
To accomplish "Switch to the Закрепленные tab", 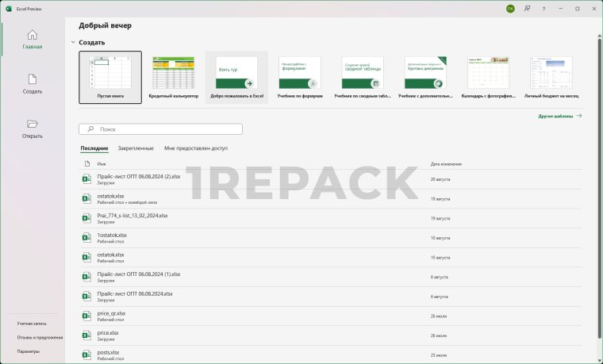I will coord(136,148).
